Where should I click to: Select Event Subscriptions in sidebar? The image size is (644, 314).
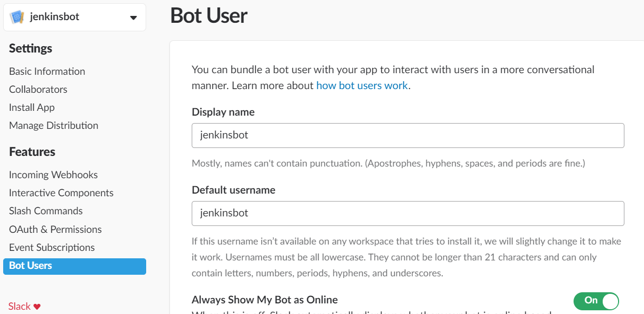(x=52, y=247)
